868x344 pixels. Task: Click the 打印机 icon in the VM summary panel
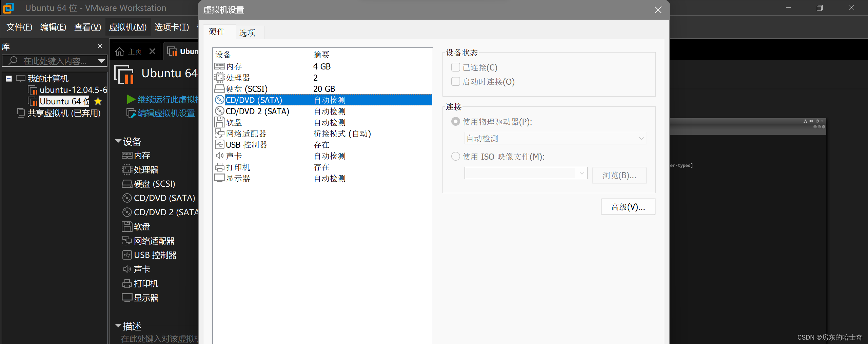tap(127, 283)
